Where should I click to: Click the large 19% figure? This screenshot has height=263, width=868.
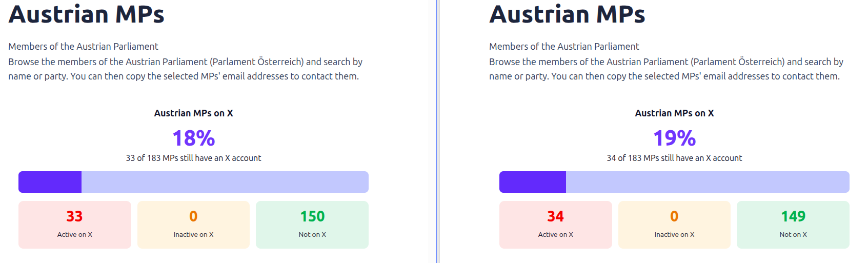(x=674, y=138)
